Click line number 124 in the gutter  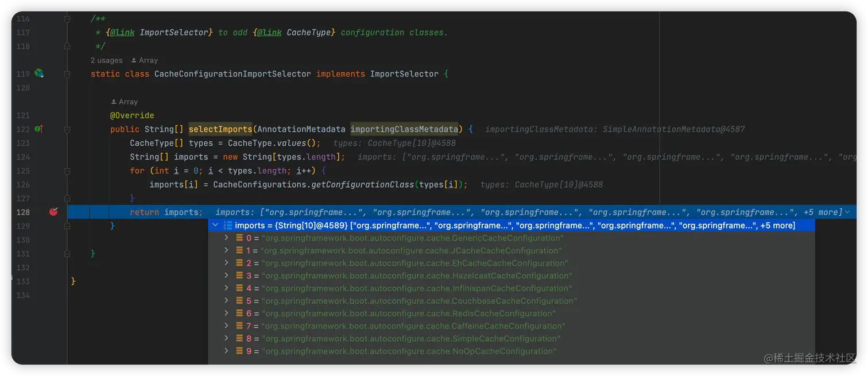pyautogui.click(x=22, y=157)
